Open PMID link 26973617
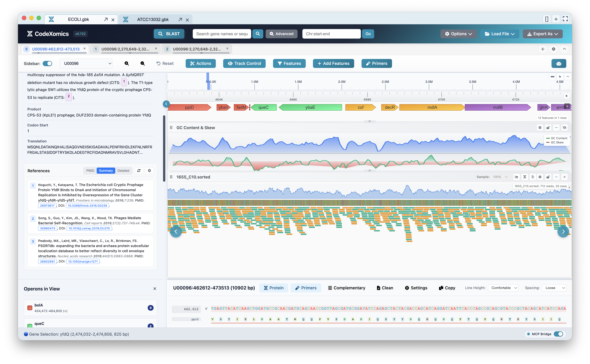Screen dimensions: 590x364 click(47, 206)
